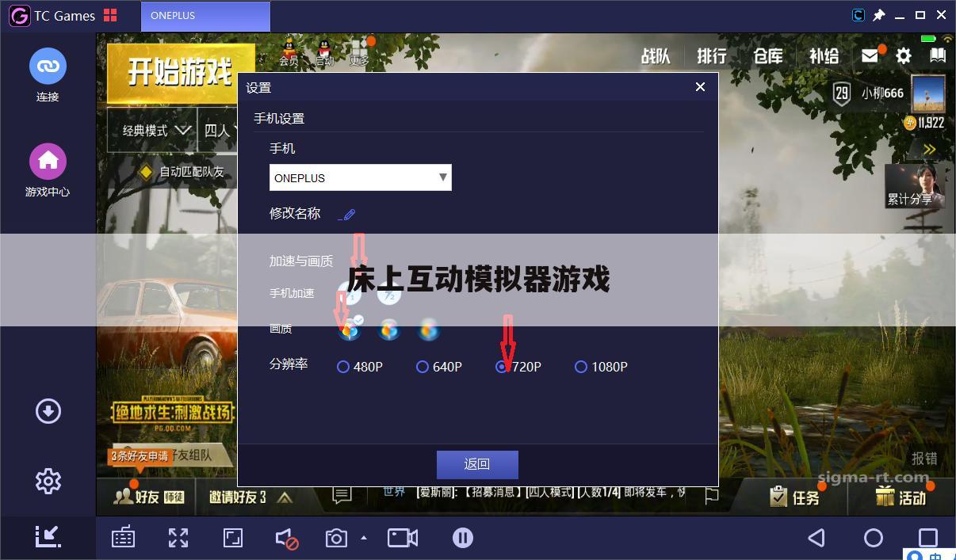Click the download icon in left sidebar
The height and width of the screenshot is (560, 956).
48,411
